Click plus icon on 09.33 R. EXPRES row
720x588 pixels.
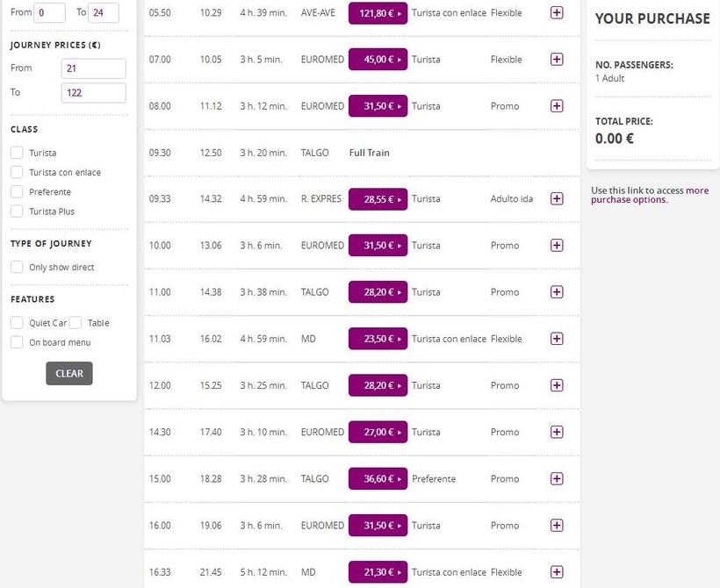556,199
